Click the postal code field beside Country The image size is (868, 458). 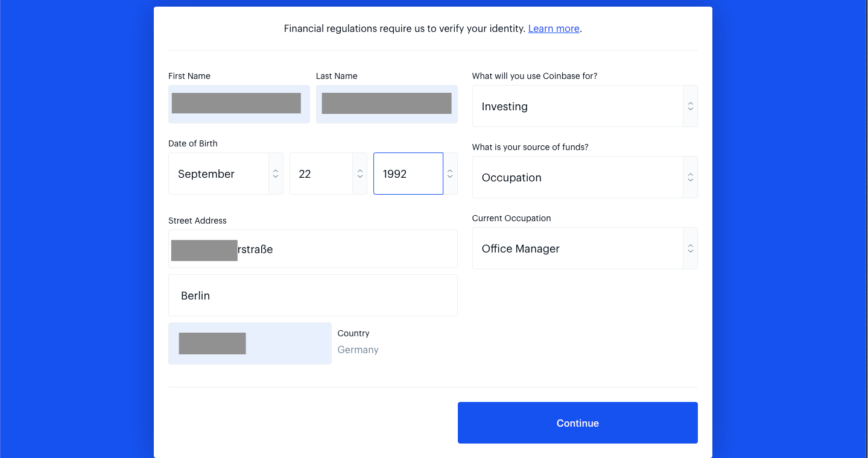[x=250, y=343]
